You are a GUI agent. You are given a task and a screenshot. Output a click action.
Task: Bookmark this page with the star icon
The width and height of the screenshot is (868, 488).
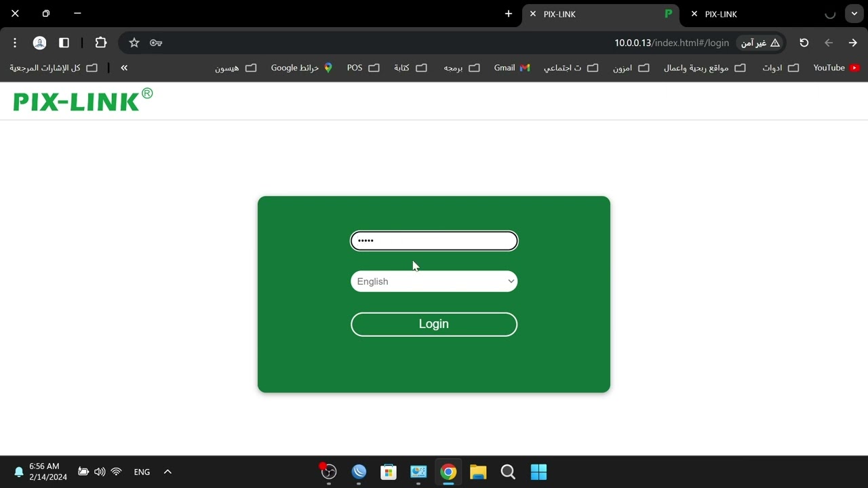click(134, 43)
